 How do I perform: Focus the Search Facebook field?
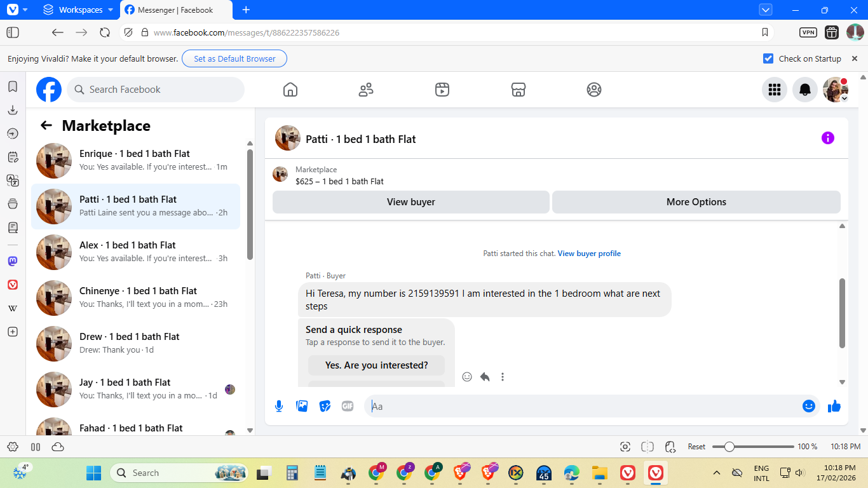tap(156, 90)
